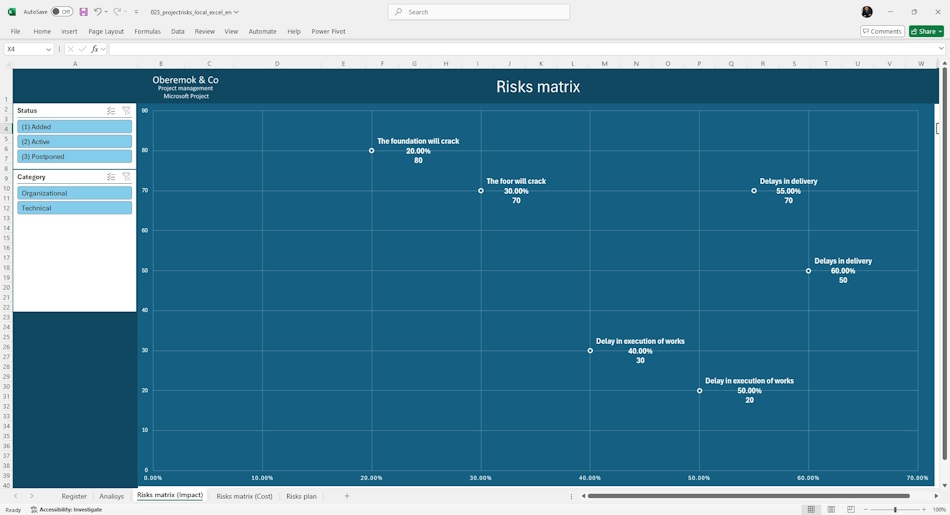950x515 pixels.
Task: Expand the Name Box dropdown
Action: click(x=48, y=49)
